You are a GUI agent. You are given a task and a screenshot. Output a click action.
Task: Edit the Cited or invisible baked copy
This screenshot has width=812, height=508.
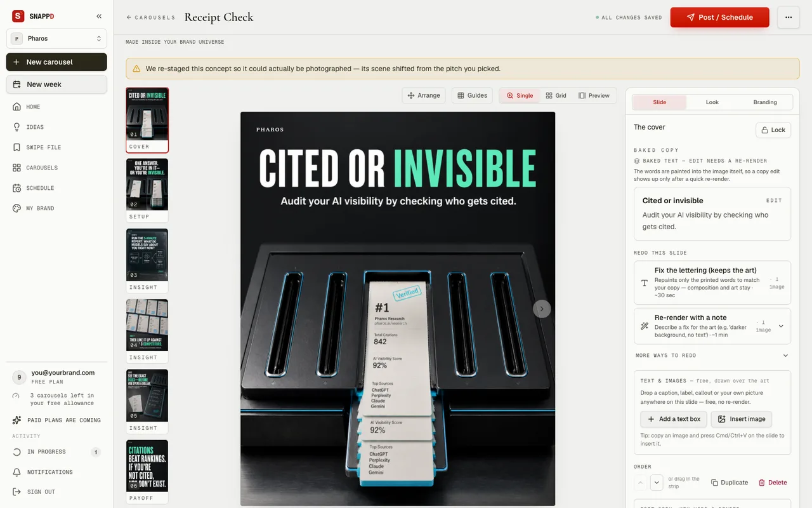coord(774,201)
